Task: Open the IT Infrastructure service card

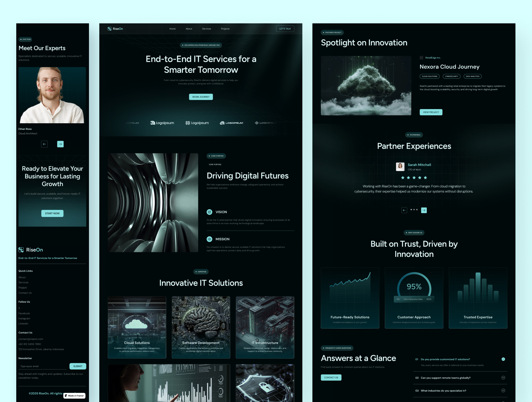Action: point(265,327)
